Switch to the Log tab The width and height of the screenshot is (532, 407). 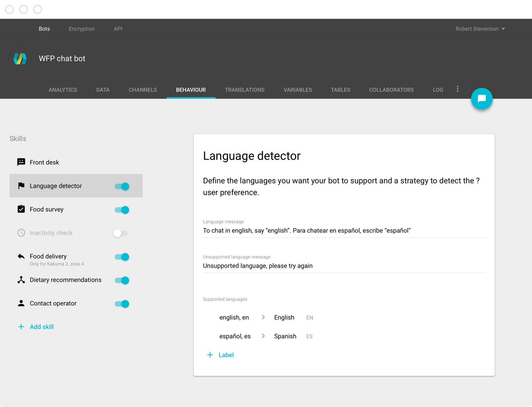438,90
